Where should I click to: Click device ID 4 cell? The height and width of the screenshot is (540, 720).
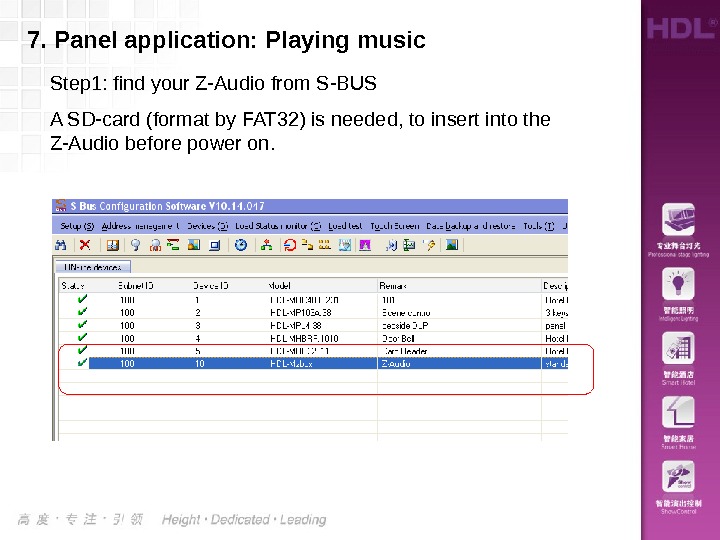point(197,338)
